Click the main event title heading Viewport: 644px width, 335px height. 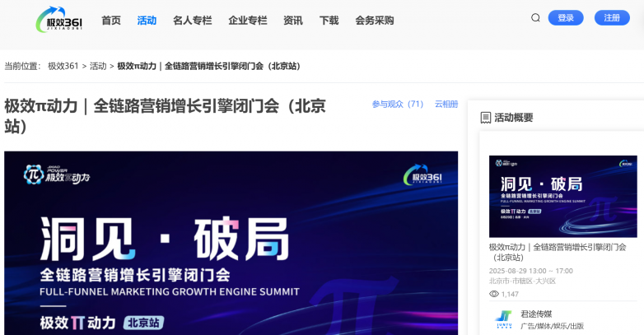[165, 116]
